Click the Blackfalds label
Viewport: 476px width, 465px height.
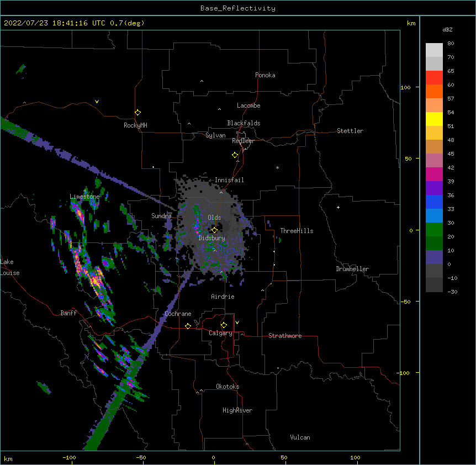click(x=244, y=123)
